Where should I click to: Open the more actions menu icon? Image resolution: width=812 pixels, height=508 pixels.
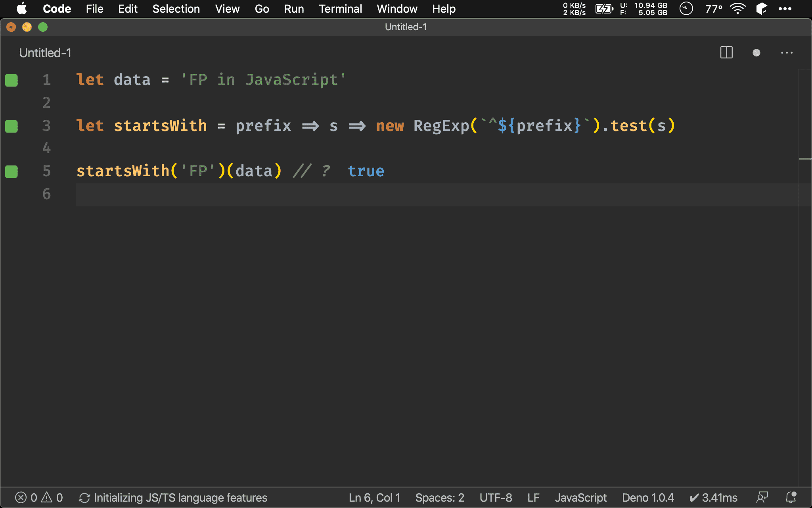[x=787, y=52]
